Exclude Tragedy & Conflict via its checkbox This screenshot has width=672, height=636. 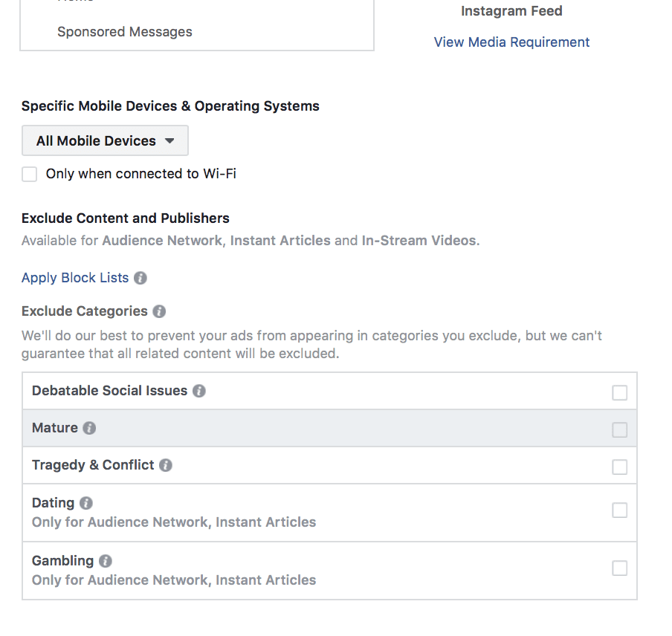tap(619, 467)
